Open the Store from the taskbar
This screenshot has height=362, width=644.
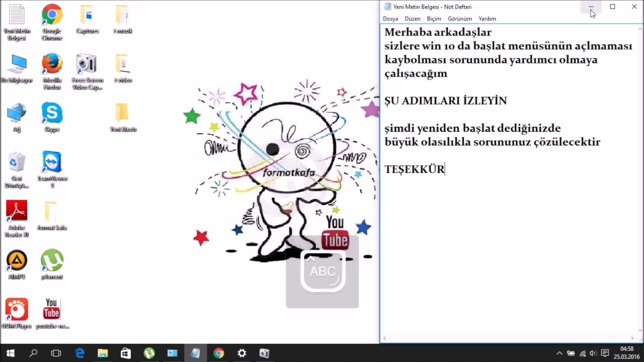(126, 353)
